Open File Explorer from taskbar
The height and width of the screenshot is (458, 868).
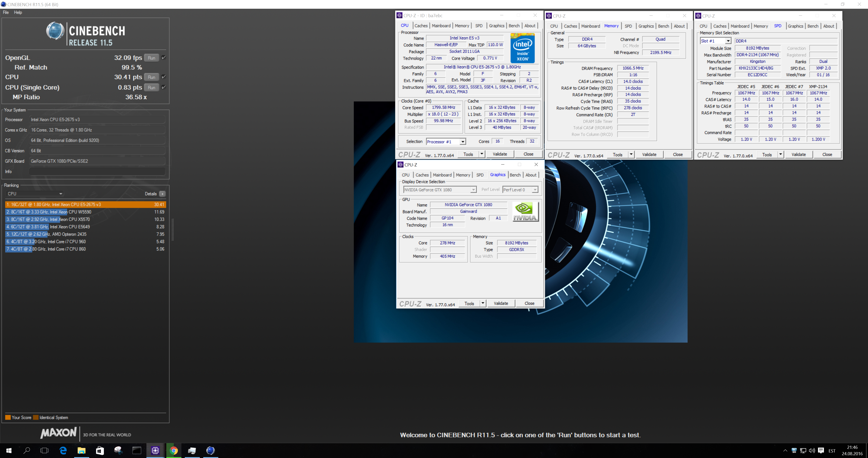click(x=82, y=450)
